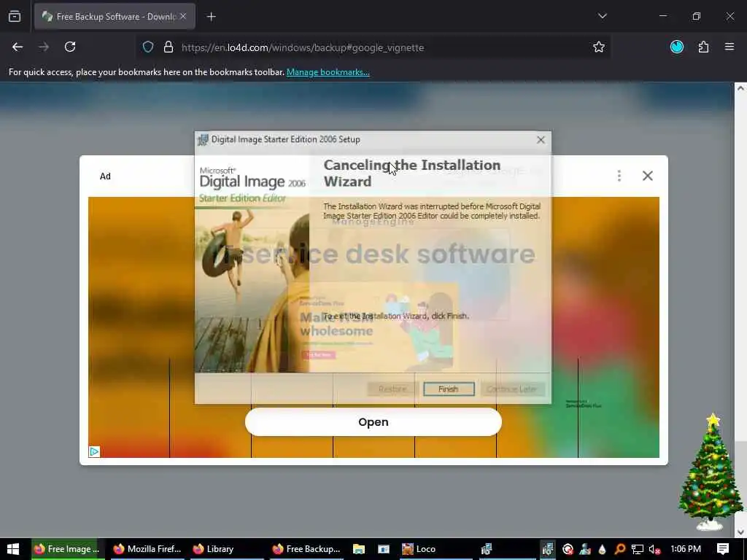Open File Explorer from the taskbar
The width and height of the screenshot is (747, 560).
point(359,548)
